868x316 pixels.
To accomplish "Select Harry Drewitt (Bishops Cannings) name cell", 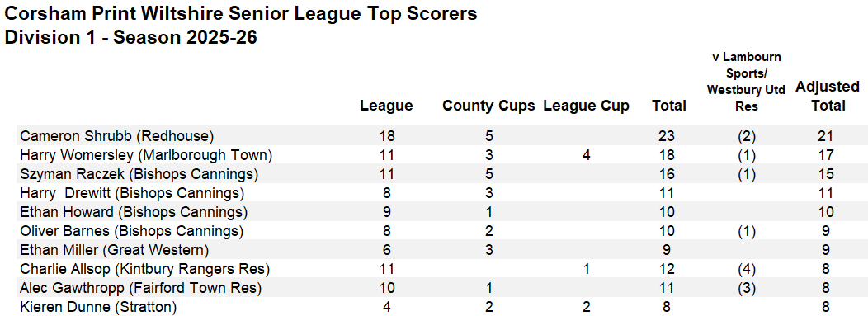I will click(x=132, y=193).
